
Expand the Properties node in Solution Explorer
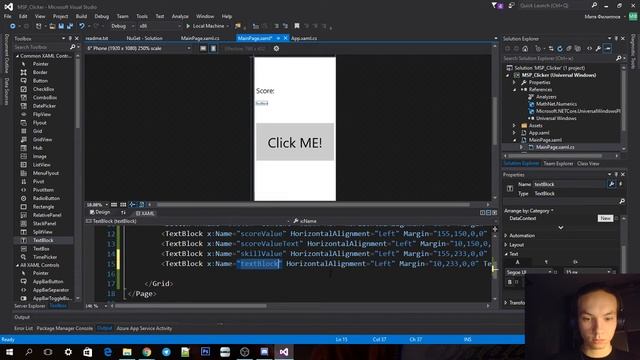(514, 82)
